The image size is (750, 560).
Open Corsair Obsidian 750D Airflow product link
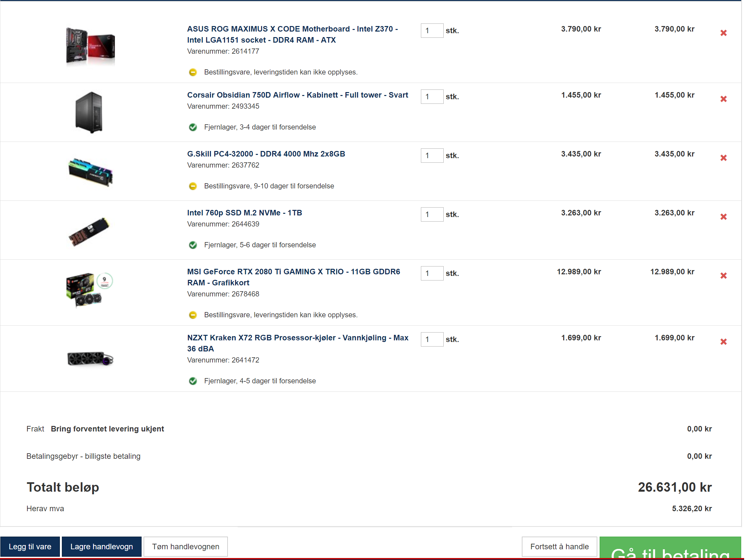pyautogui.click(x=297, y=95)
